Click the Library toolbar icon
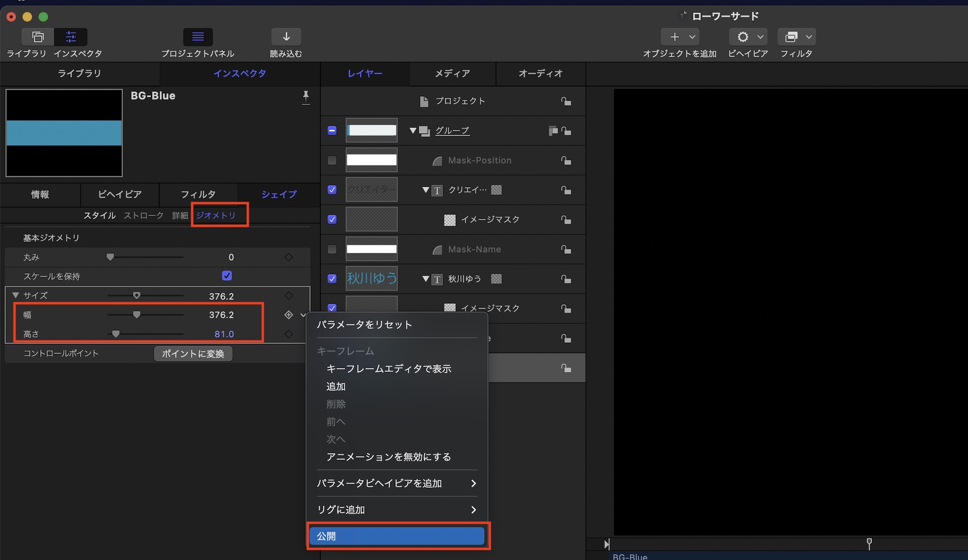This screenshot has width=968, height=560. coord(38,37)
